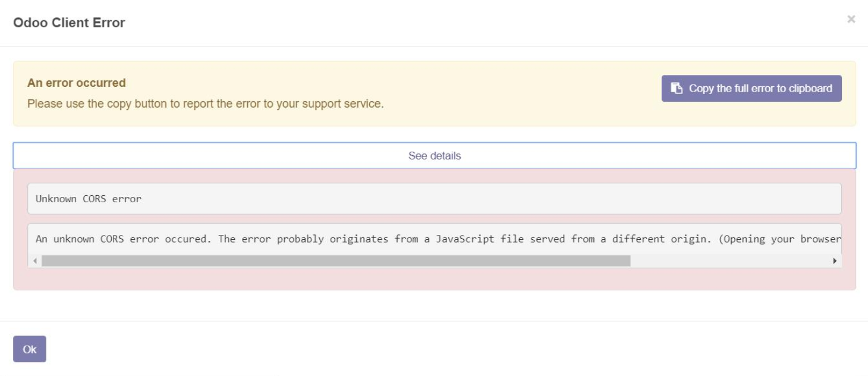Click the clipboard icon on copy button

pos(677,88)
